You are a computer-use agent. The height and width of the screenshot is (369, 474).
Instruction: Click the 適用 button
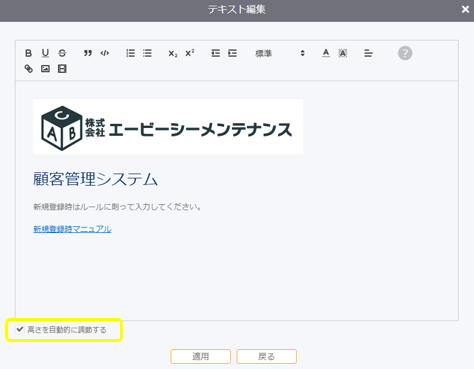(x=200, y=356)
